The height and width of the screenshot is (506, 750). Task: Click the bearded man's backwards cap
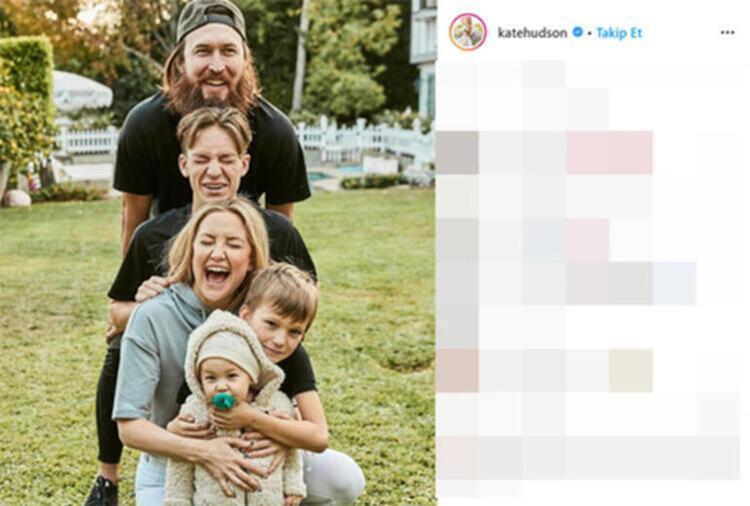(211, 19)
